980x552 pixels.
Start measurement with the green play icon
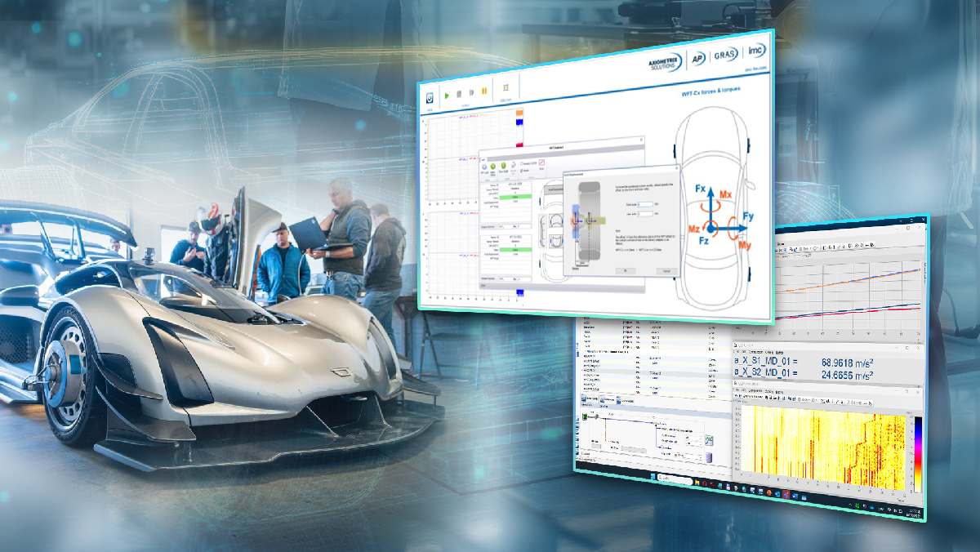447,95
